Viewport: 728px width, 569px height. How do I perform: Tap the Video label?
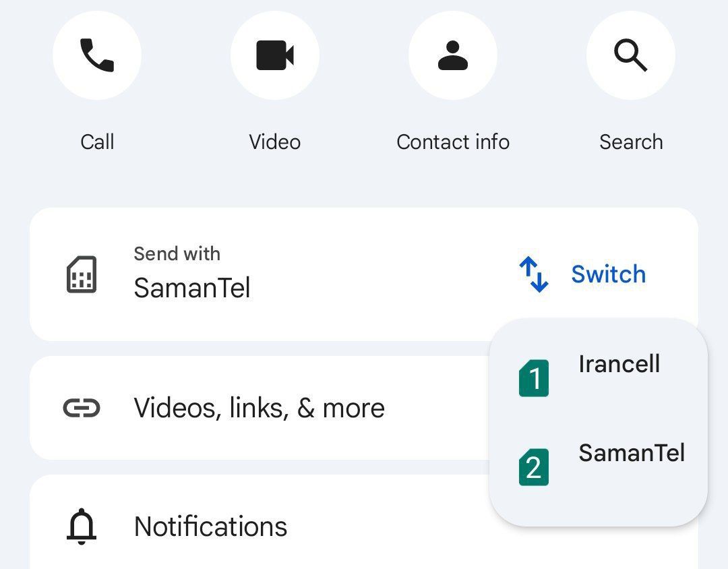click(275, 142)
